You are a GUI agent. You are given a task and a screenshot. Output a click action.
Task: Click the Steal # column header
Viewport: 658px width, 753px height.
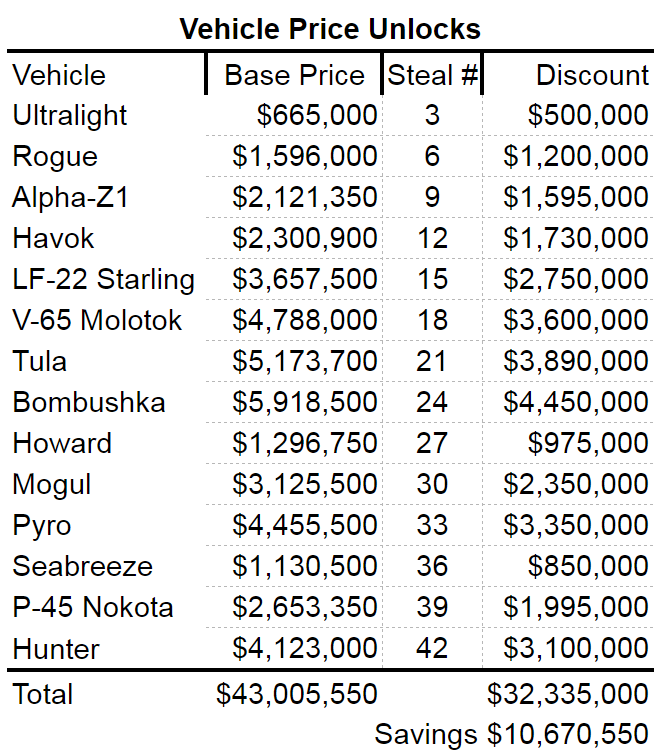point(433,75)
